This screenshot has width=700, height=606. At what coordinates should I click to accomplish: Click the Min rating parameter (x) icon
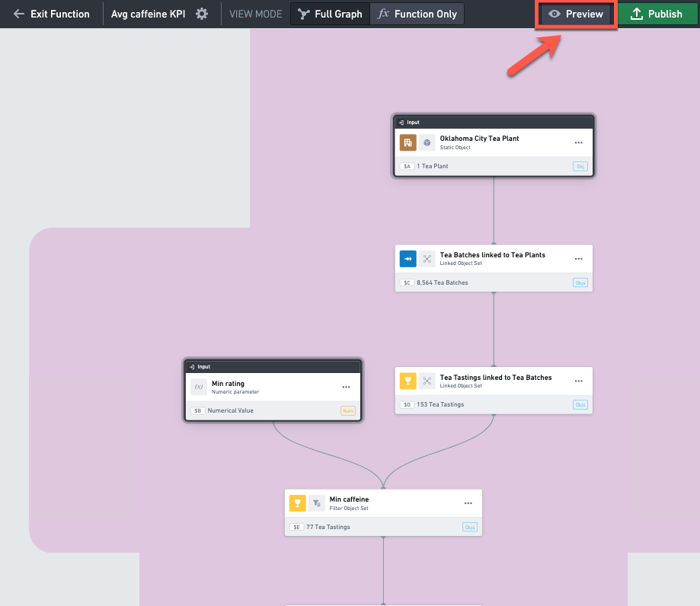(x=199, y=387)
